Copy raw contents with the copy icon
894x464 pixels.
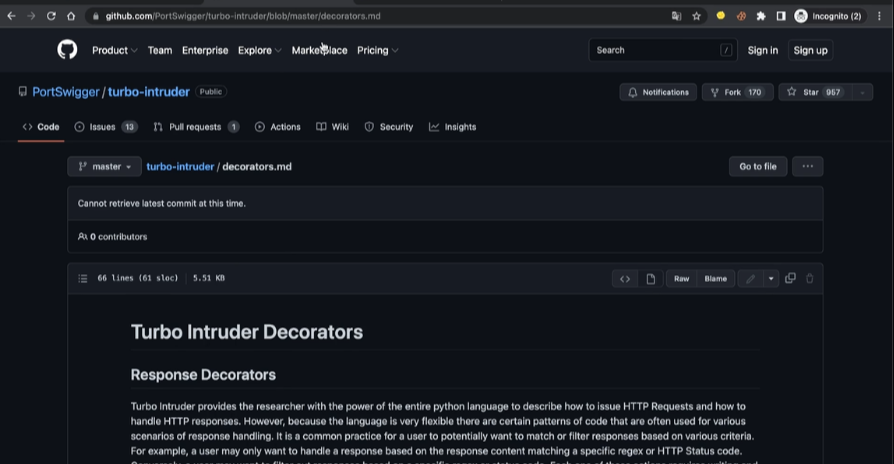click(790, 278)
